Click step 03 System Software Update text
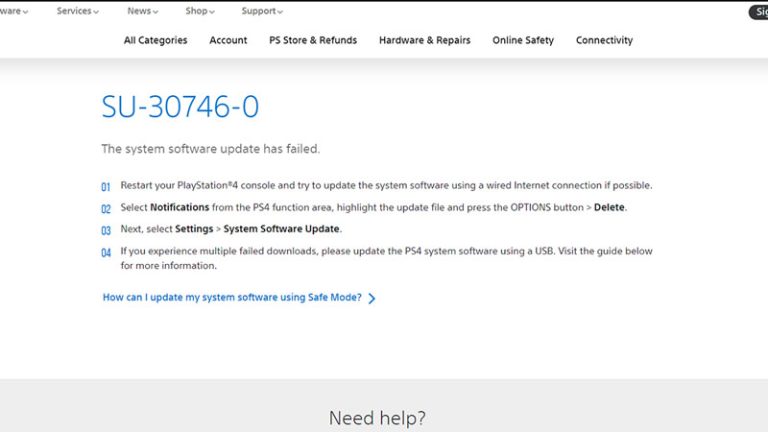The width and height of the screenshot is (768, 432). pos(231,229)
